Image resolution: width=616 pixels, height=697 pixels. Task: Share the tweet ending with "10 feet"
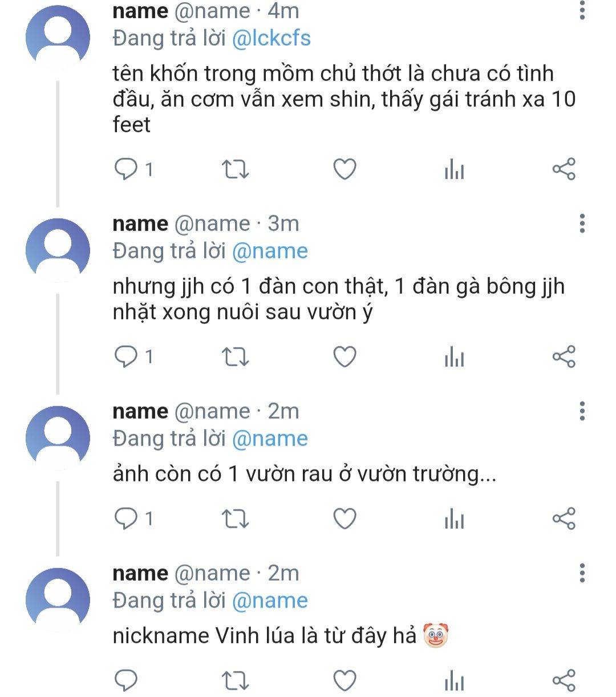(x=564, y=169)
